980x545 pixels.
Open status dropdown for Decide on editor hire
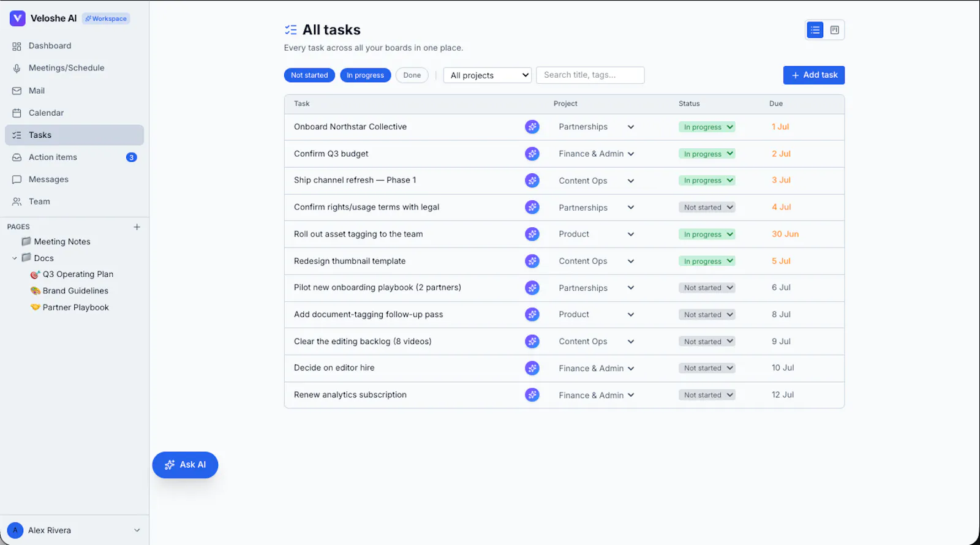(x=707, y=368)
